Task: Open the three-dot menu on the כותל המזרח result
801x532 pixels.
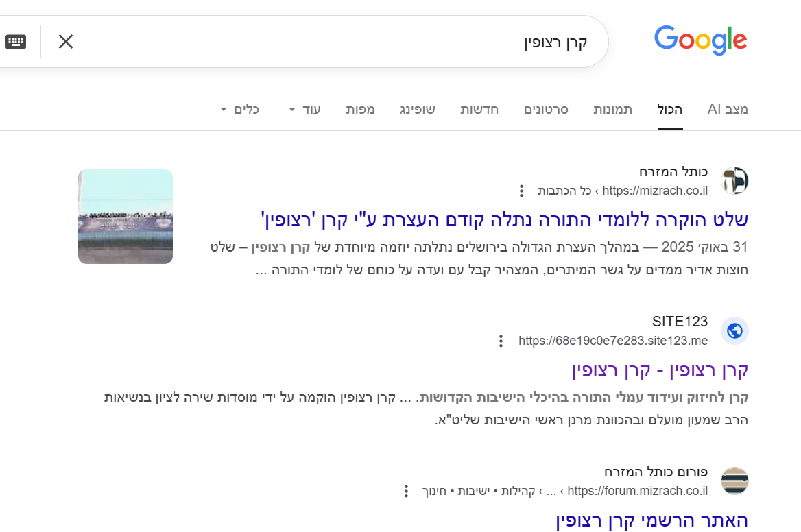Action: point(522,191)
